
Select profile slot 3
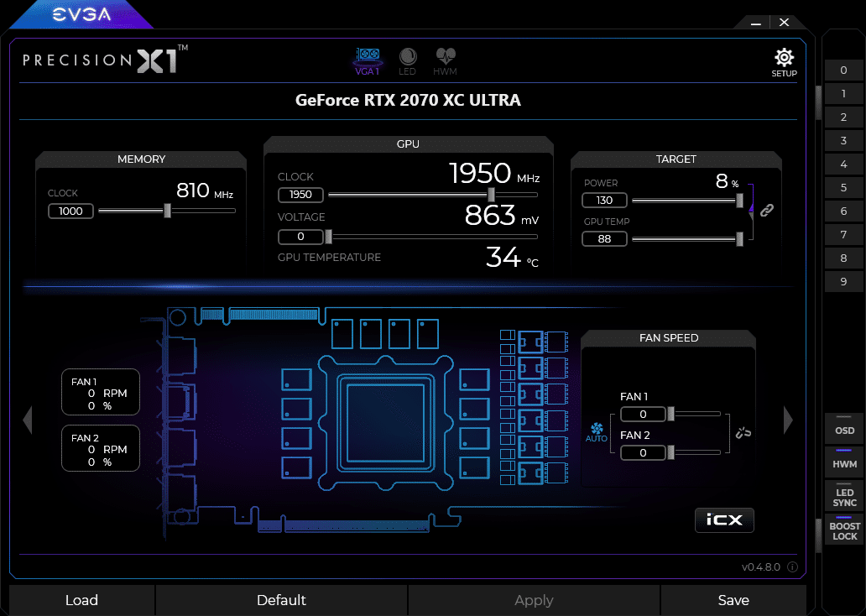pyautogui.click(x=843, y=140)
